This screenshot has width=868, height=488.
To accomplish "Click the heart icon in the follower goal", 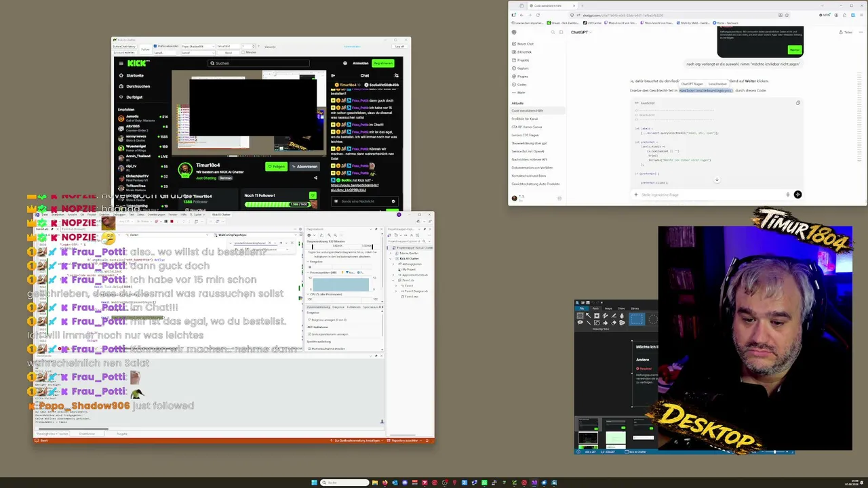I will click(x=313, y=196).
